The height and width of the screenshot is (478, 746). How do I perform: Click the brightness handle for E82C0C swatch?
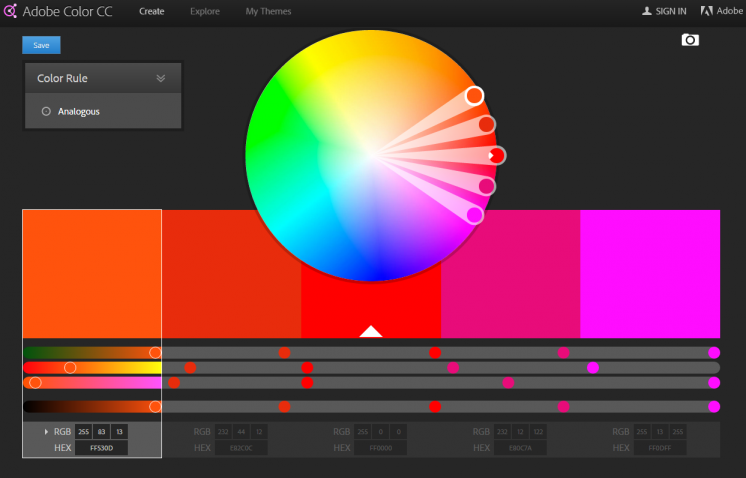click(x=285, y=407)
